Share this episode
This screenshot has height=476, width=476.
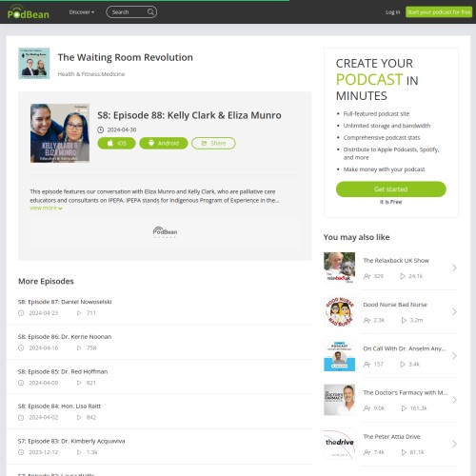click(213, 143)
